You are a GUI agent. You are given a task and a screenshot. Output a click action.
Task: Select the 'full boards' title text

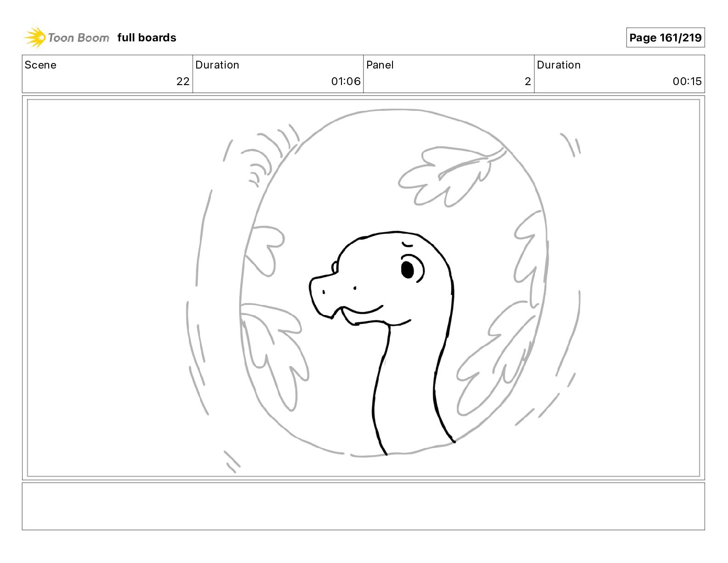pyautogui.click(x=147, y=38)
